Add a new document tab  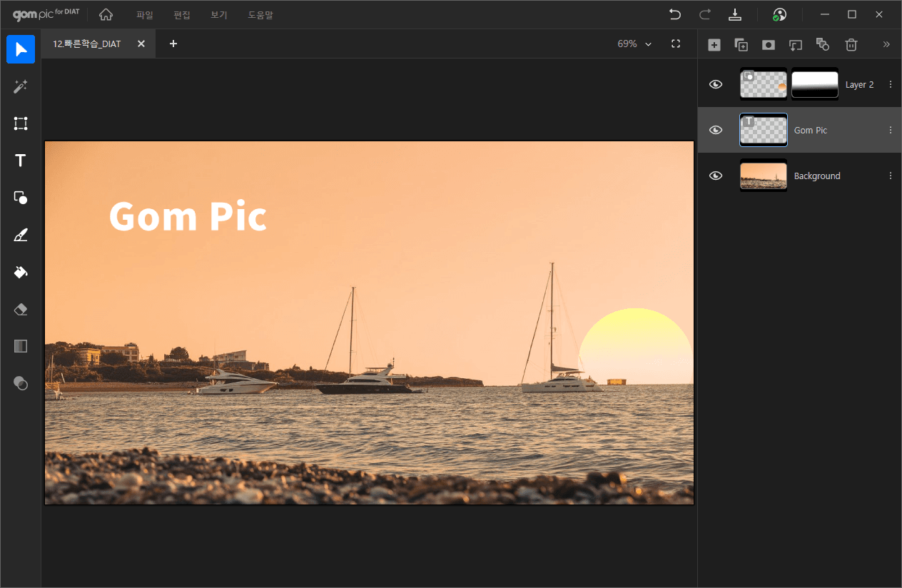[x=173, y=44]
